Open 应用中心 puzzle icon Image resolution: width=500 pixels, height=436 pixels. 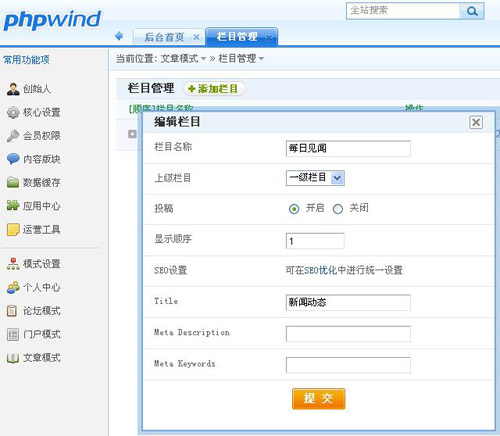click(13, 206)
